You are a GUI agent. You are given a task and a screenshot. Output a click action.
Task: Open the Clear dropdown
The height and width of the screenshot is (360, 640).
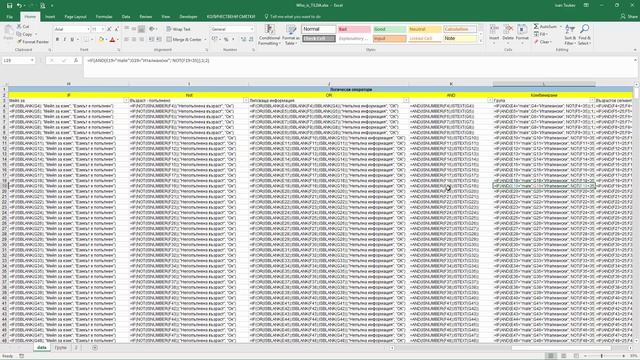[x=543, y=42]
